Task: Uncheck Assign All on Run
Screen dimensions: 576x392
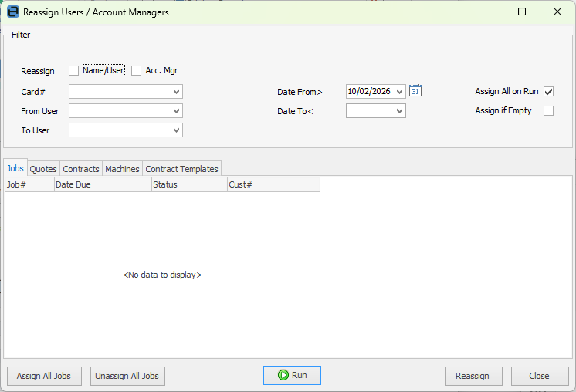Action: pyautogui.click(x=548, y=91)
